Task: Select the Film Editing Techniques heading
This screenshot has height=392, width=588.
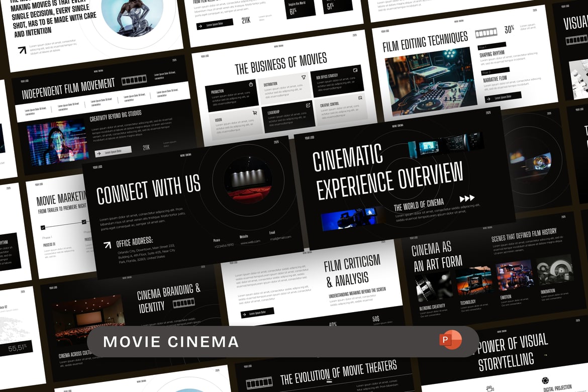Action: 425,42
